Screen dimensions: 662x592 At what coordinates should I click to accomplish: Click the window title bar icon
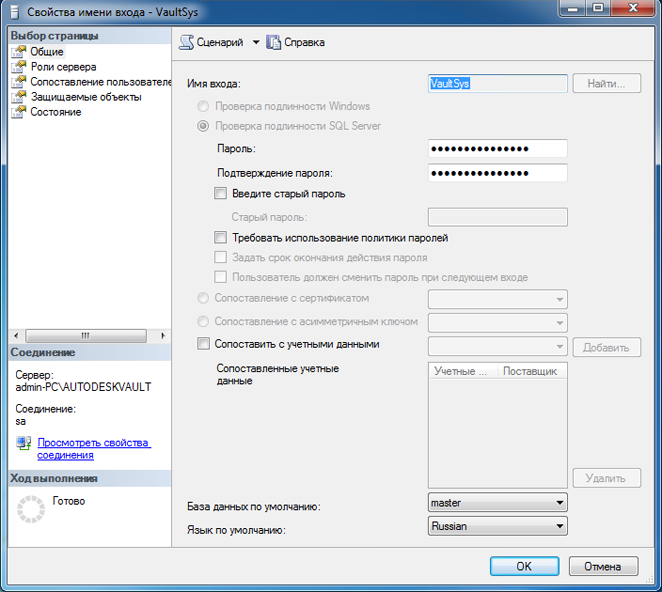[15, 12]
